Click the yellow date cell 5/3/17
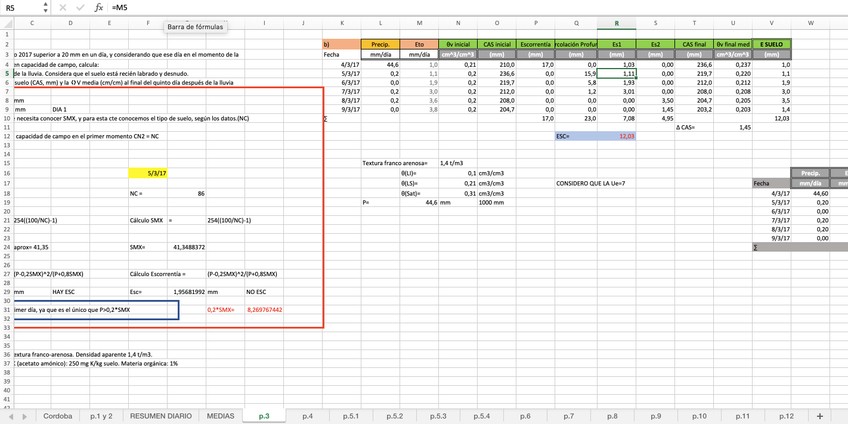 click(156, 173)
